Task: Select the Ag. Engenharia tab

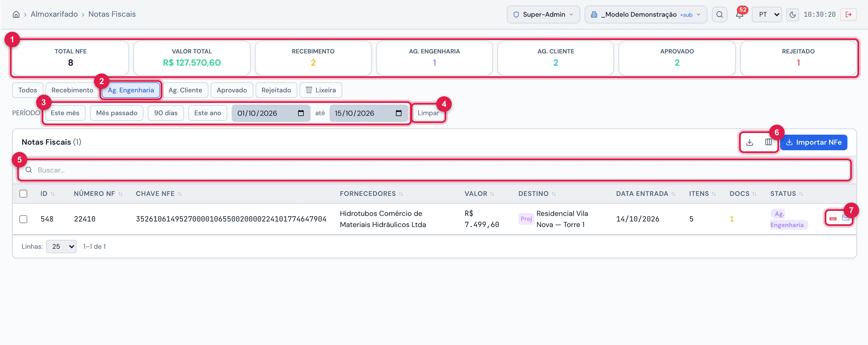Action: click(x=131, y=90)
